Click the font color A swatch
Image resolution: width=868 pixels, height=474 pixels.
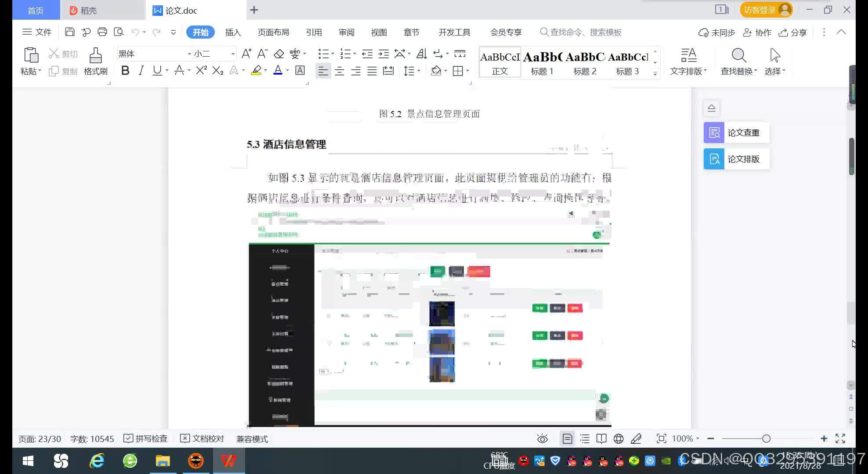pos(278,70)
